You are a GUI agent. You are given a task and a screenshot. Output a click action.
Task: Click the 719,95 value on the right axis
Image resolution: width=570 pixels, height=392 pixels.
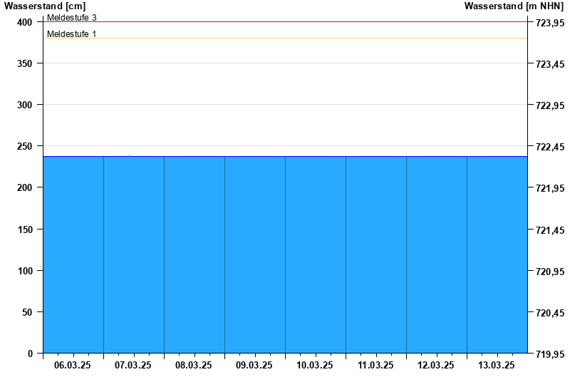(x=550, y=354)
